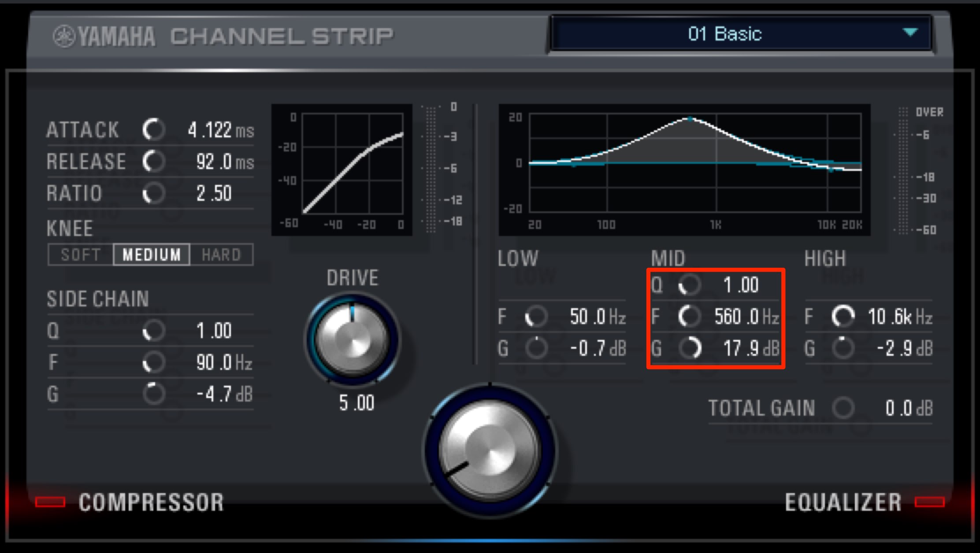Click the MID band F knob
The height and width of the screenshot is (553, 980).
[x=690, y=316]
